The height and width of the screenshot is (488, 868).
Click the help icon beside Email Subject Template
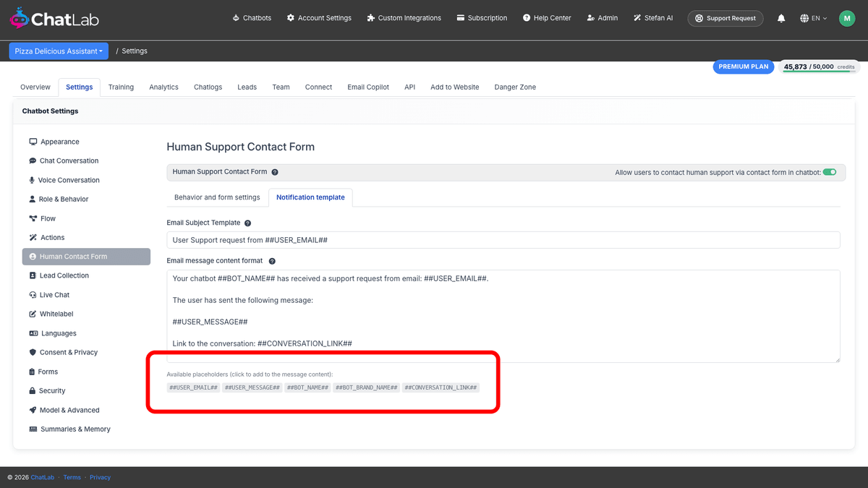tap(248, 223)
